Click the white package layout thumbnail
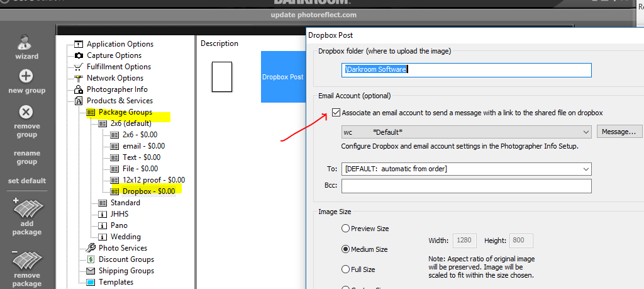This screenshot has width=644, height=289. 222,77
